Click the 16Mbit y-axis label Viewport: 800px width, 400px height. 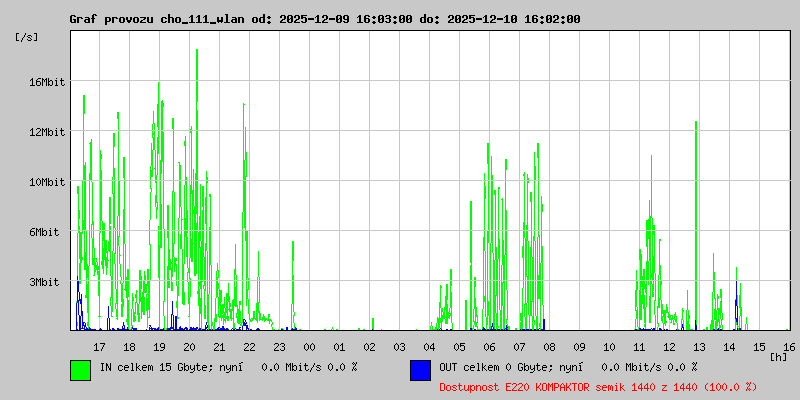(x=46, y=82)
